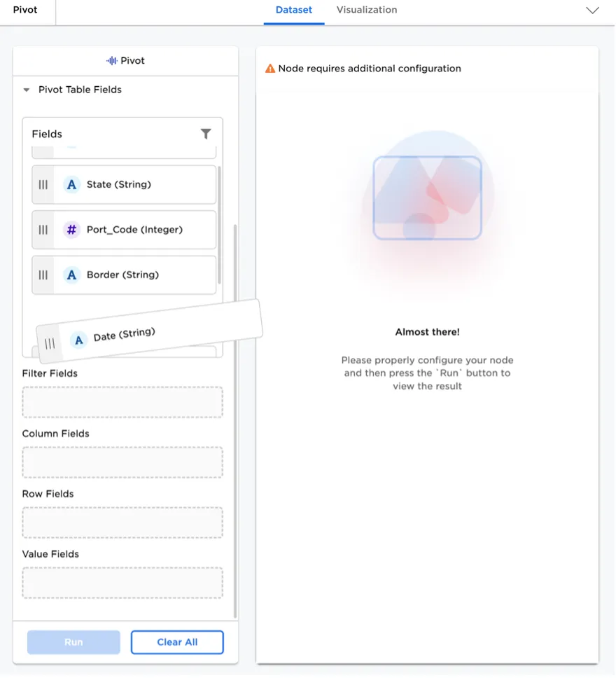Image resolution: width=616 pixels, height=678 pixels.
Task: Click the integer hash icon beside Port_Code
Action: click(x=71, y=230)
